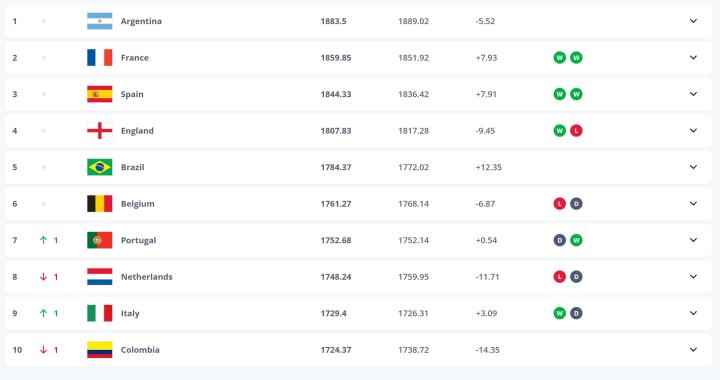Click the red down arrow beside Colombia
The width and height of the screenshot is (720, 380).
click(x=43, y=350)
